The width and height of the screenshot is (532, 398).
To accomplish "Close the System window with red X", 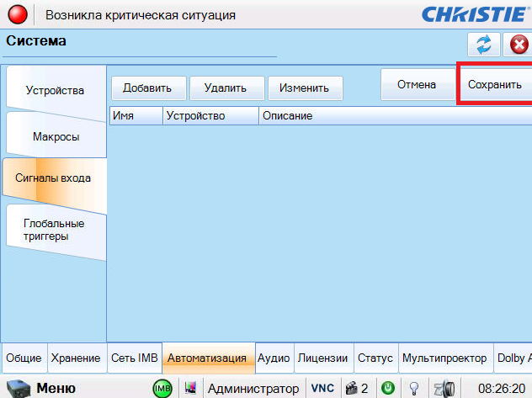I will [519, 45].
